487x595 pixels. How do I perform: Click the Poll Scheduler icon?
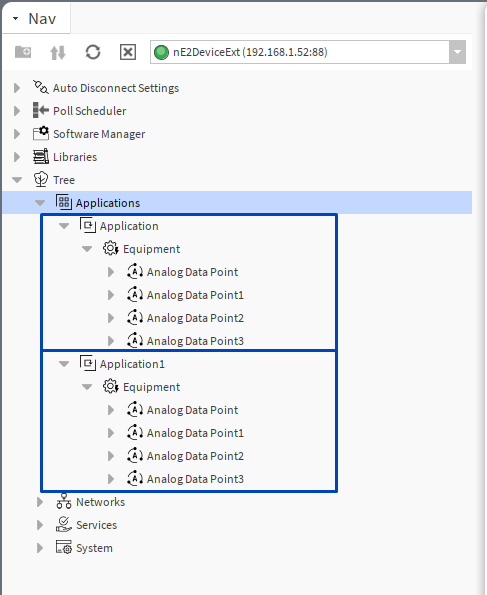(x=41, y=110)
